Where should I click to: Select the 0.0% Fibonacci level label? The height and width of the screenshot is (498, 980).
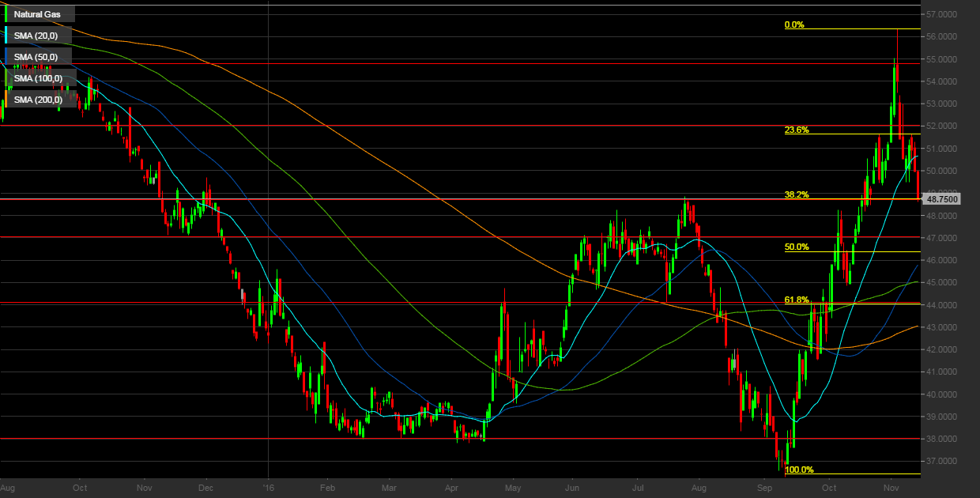(794, 25)
